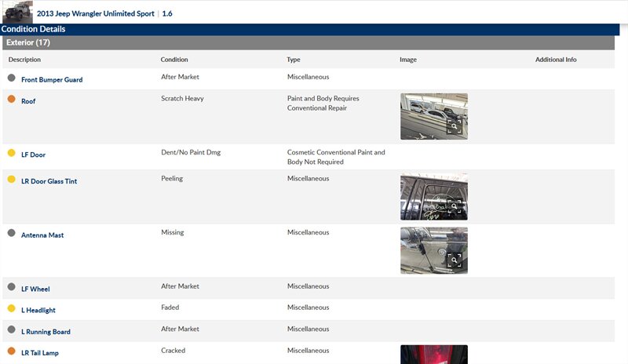Collapse the Condition Details header
The height and width of the screenshot is (364, 628).
33,29
